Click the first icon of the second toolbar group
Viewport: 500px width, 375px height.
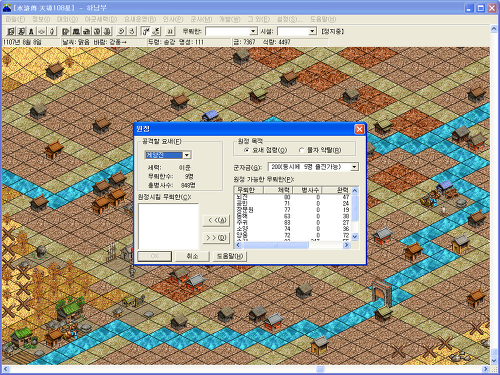point(66,31)
